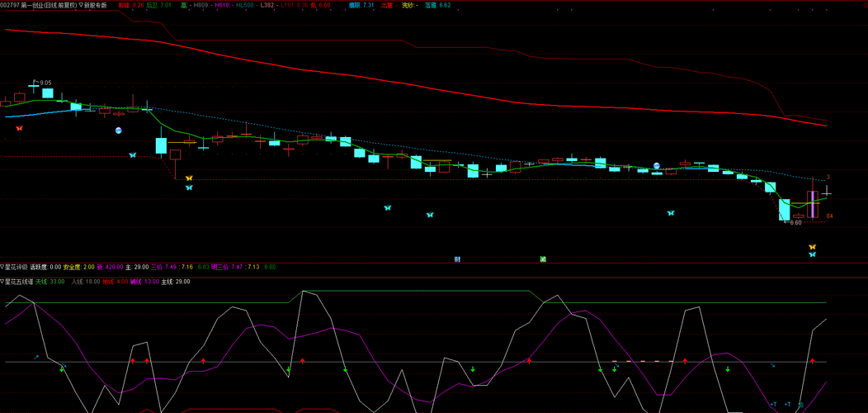Click the 新: 420.00 value
This screenshot has width=868, height=413.
coord(111,267)
